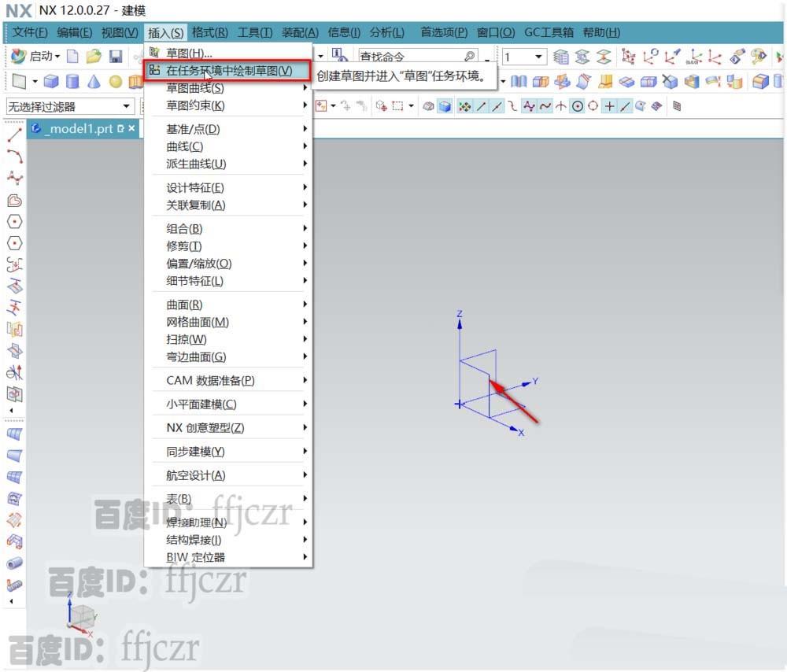Select the Cylinder tool on top toolbar
787x672 pixels.
(x=72, y=80)
